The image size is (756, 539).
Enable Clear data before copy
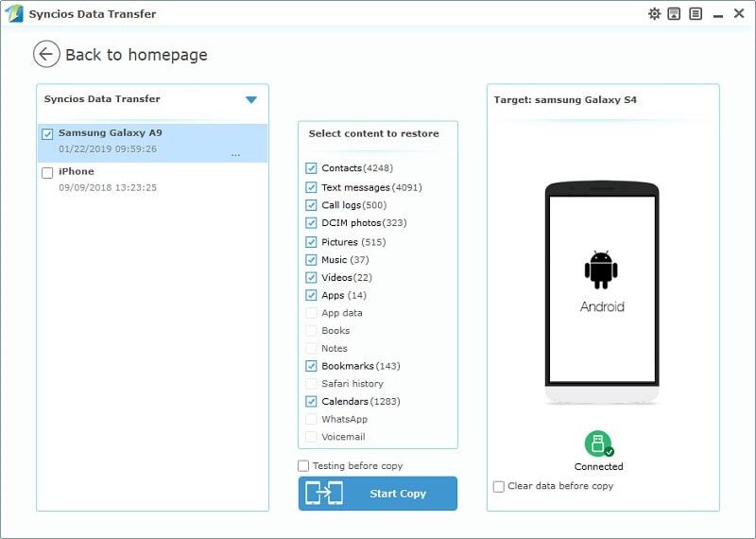499,486
